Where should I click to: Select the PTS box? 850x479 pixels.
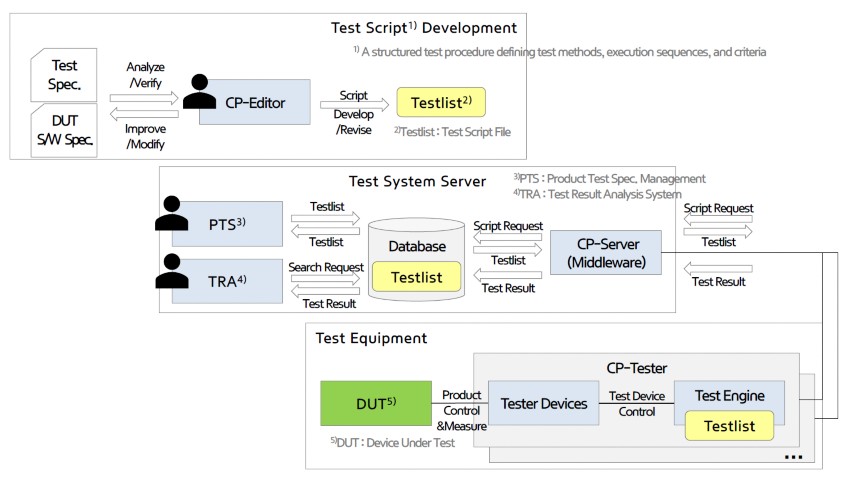pyautogui.click(x=227, y=224)
